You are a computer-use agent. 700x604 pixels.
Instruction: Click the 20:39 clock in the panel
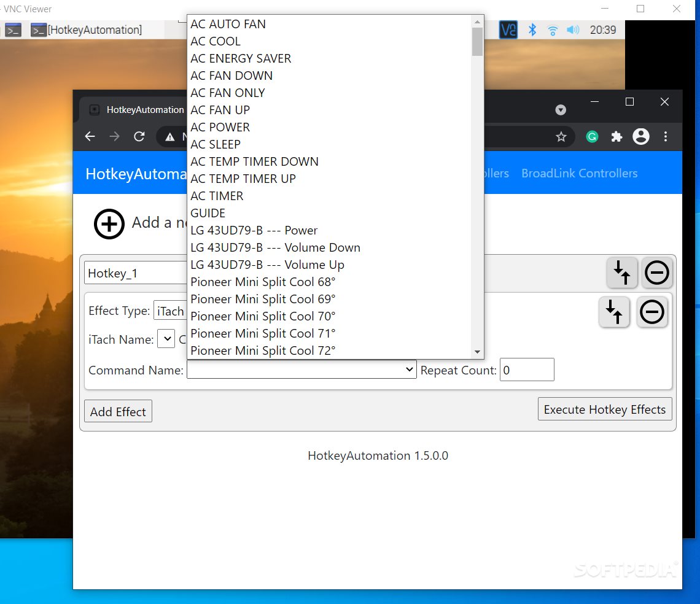pyautogui.click(x=603, y=30)
